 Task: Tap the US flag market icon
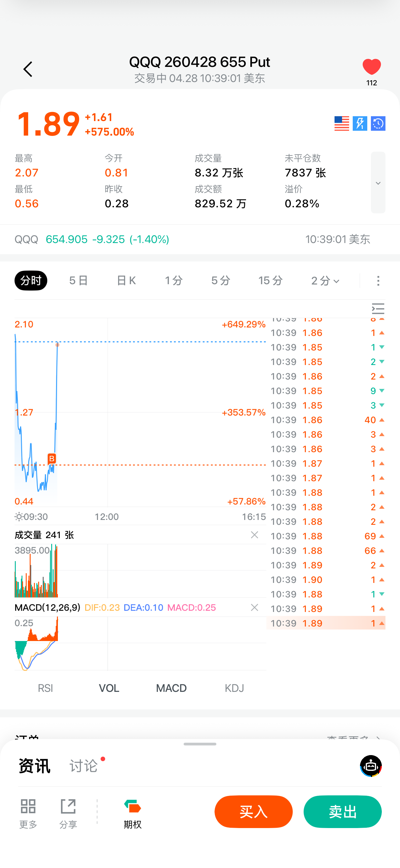pos(341,123)
